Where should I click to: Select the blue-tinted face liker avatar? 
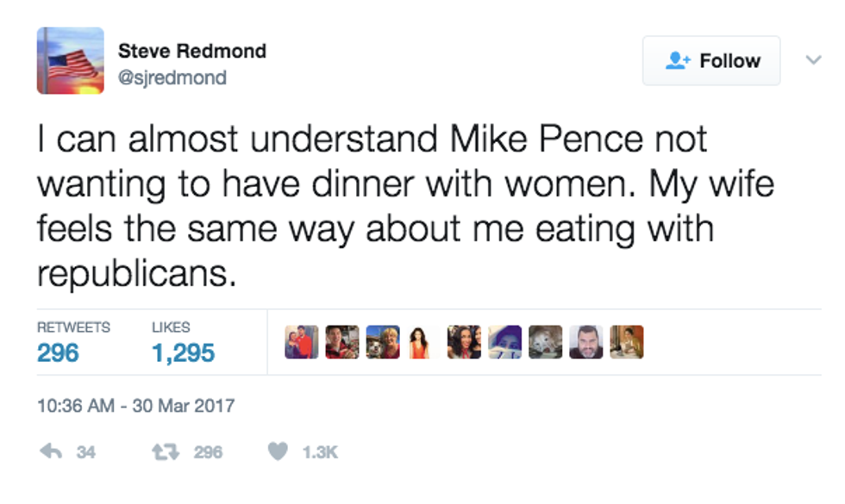tap(504, 342)
